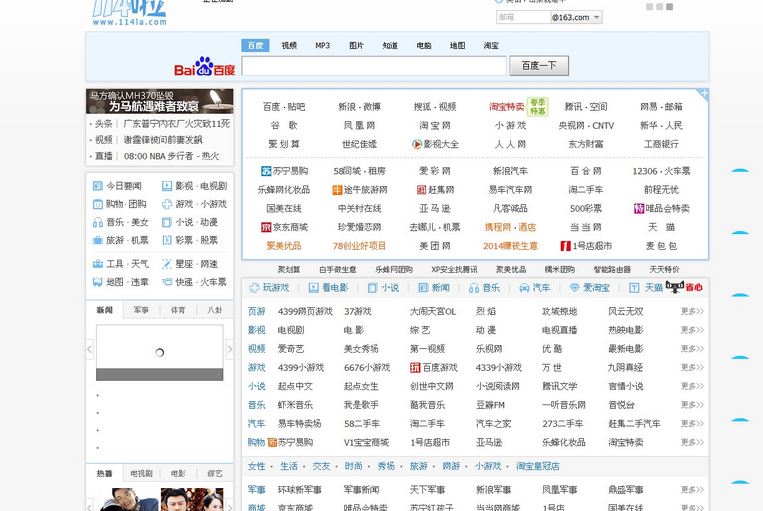Open 购物·团购 shopping icon
Image resolution: width=763 pixels, height=511 pixels.
point(97,204)
